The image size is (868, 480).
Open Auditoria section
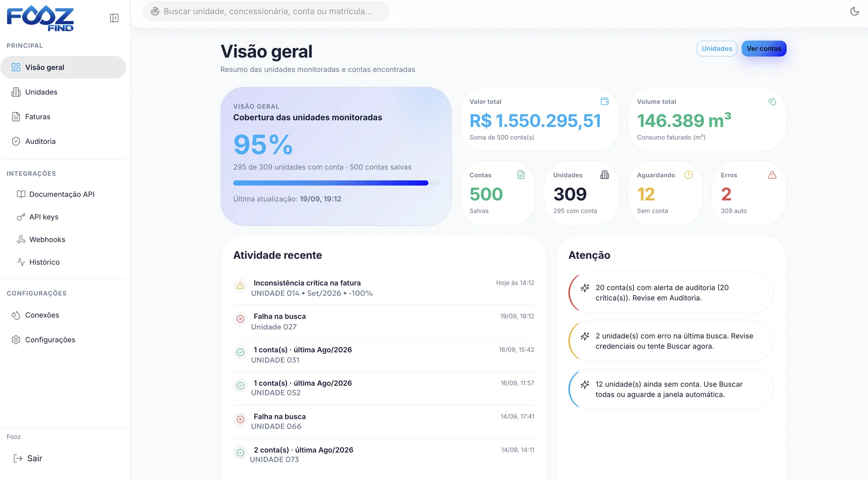[63, 141]
